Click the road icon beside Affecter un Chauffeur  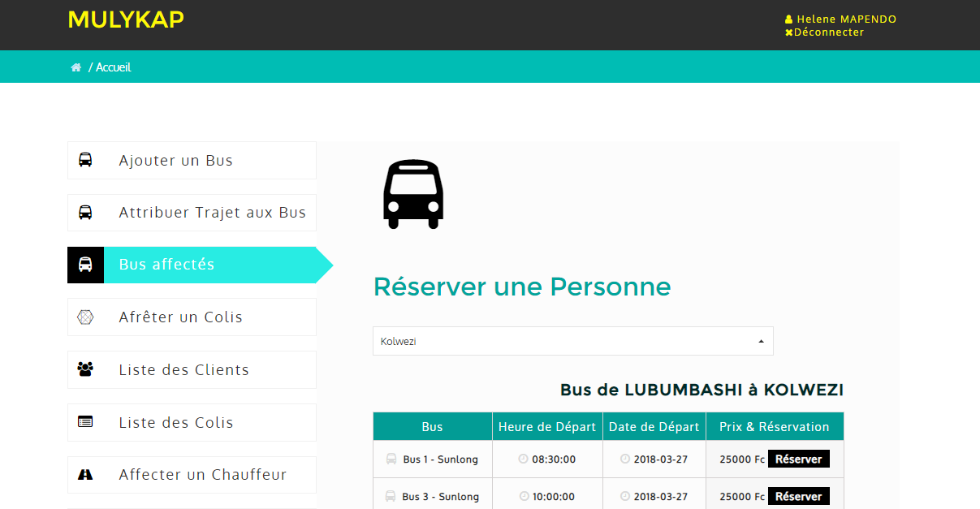(85, 475)
